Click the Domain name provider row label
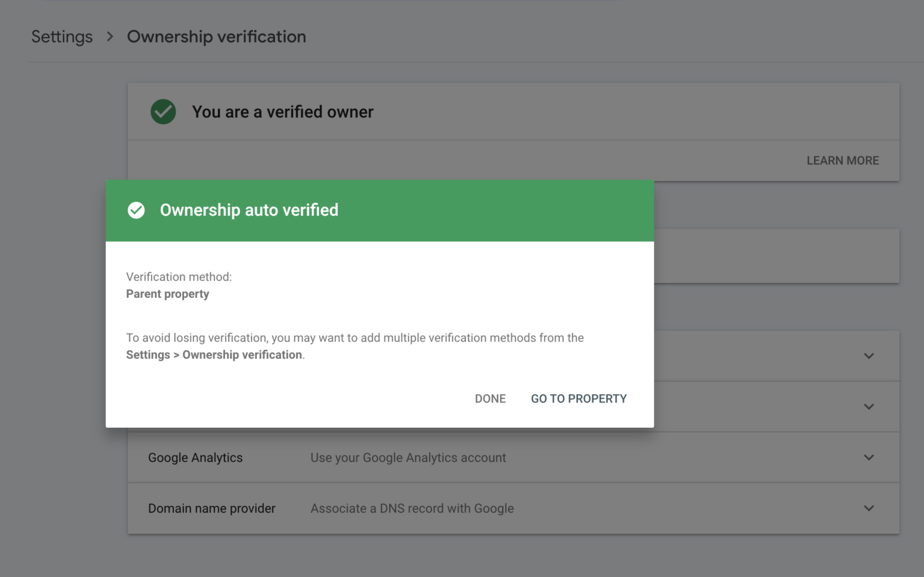 tap(211, 508)
